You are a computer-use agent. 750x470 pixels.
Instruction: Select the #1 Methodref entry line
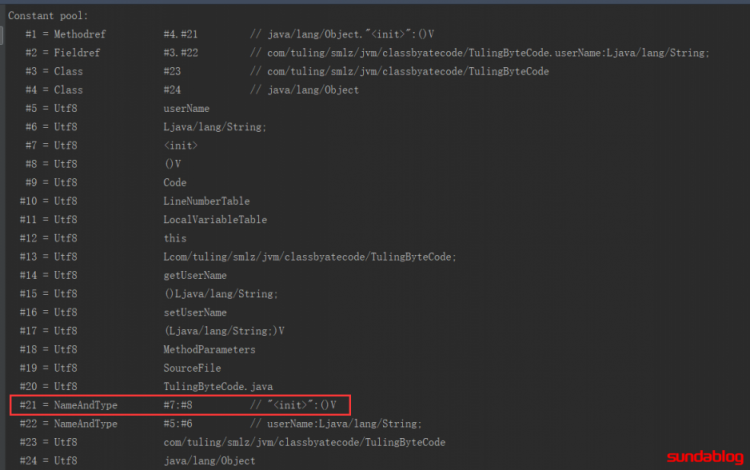(x=230, y=34)
